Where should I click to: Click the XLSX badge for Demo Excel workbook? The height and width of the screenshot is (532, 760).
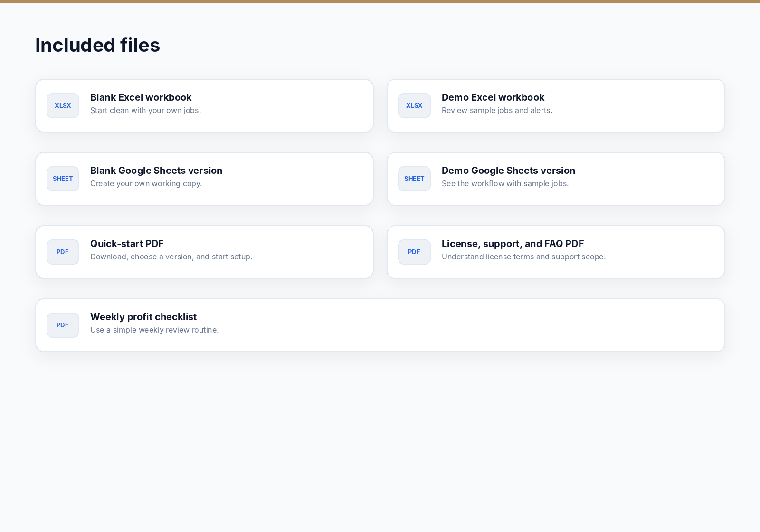[x=414, y=105]
